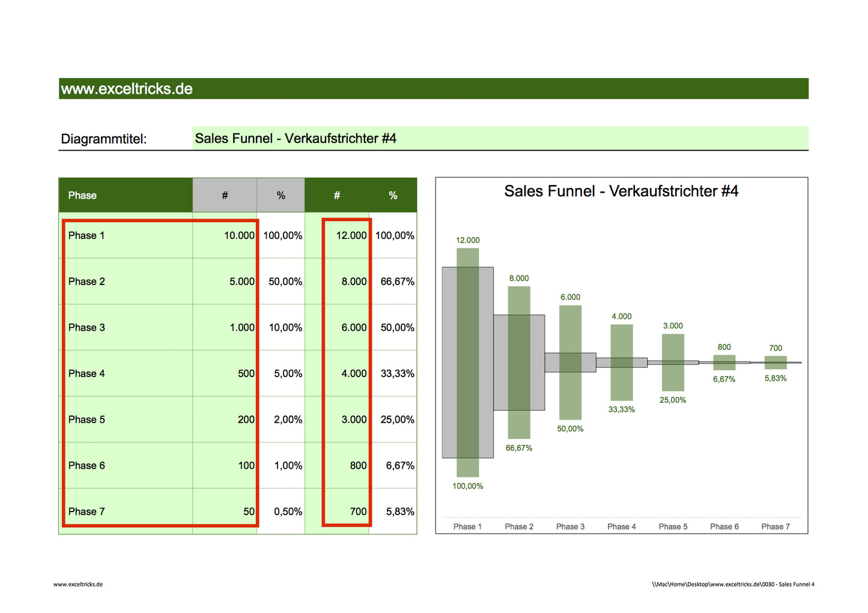868x613 pixels.
Task: Select the 700 data label above Phase 7 bar
Action: pos(775,348)
